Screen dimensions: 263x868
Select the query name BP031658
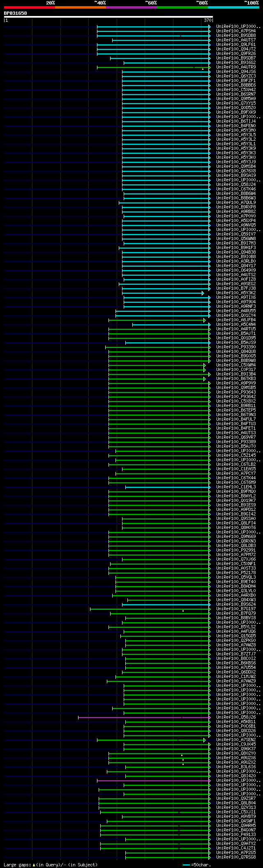point(16,13)
